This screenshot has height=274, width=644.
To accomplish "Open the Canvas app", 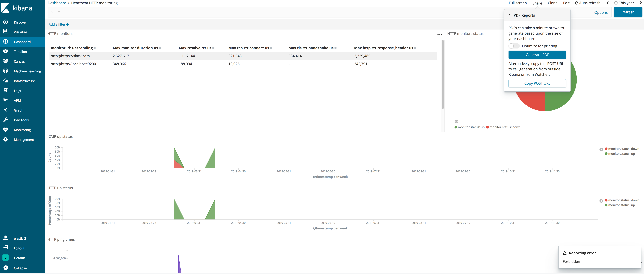I will coord(19,61).
